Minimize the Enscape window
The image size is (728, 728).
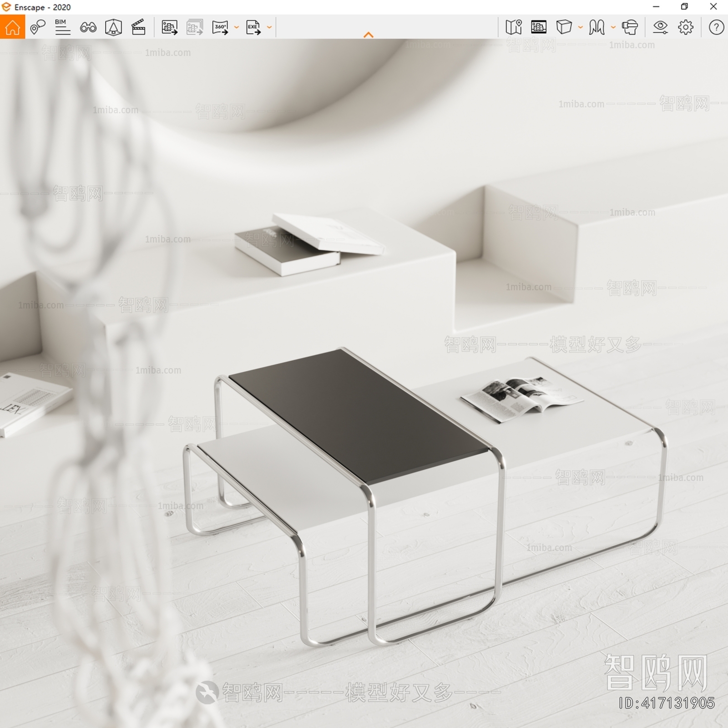click(x=656, y=7)
